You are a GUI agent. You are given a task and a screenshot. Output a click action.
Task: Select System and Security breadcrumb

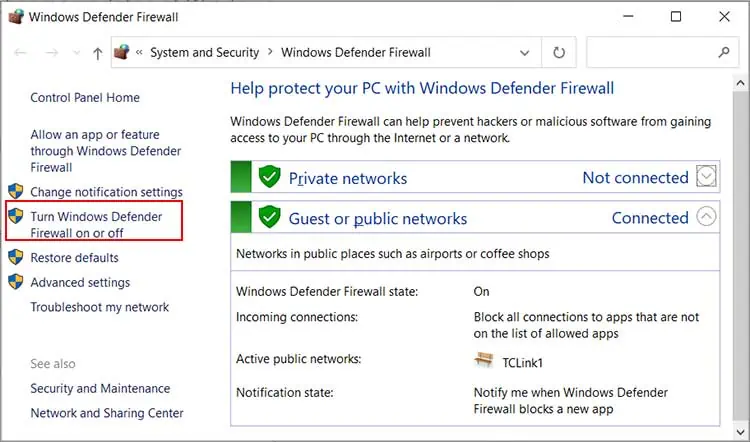[204, 52]
